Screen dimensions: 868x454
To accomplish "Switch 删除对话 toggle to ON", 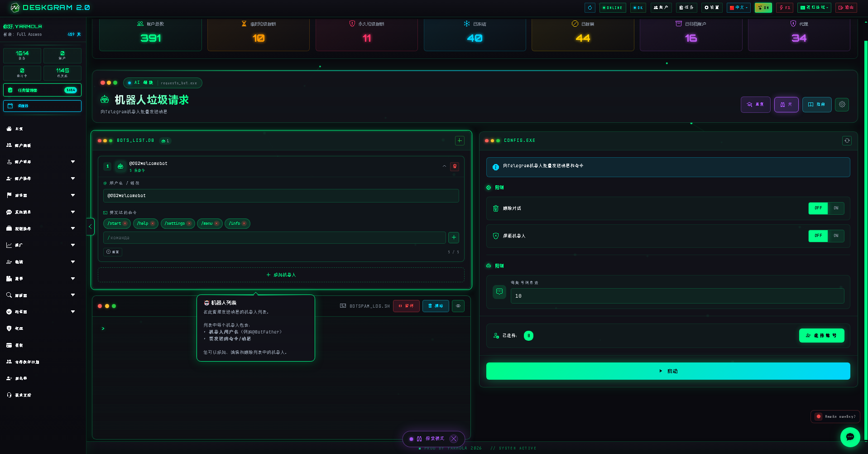I will pyautogui.click(x=836, y=208).
